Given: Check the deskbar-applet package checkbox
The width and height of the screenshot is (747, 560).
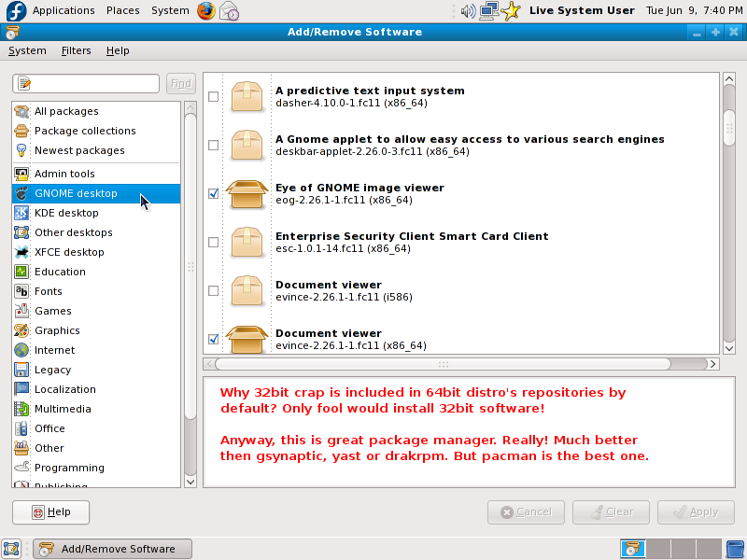Looking at the screenshot, I should 214,146.
